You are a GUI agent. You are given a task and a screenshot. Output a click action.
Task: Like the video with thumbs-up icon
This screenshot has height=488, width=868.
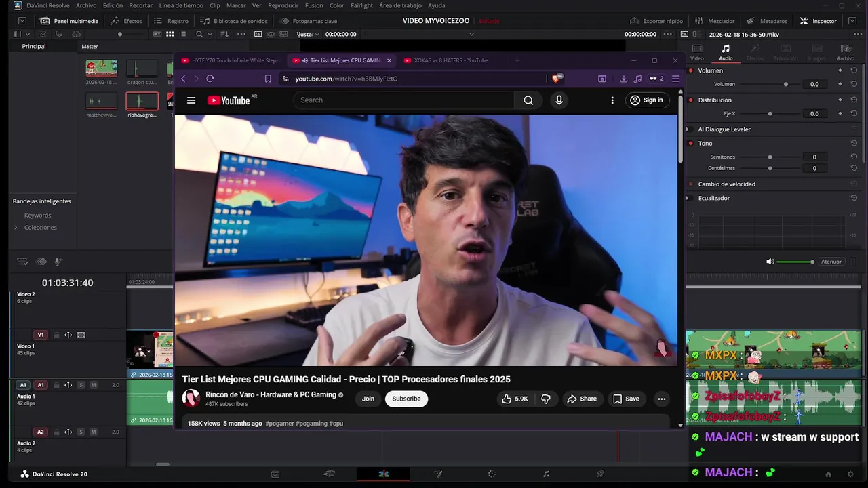515,399
